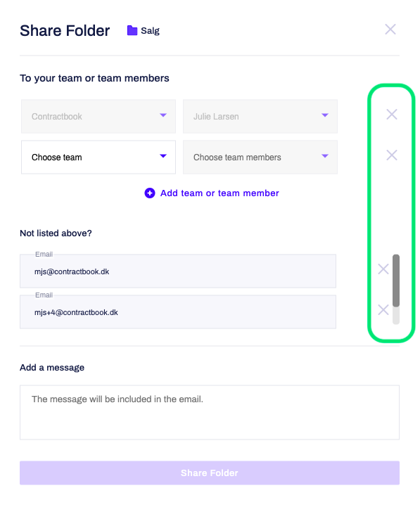The height and width of the screenshot is (526, 420).
Task: Click the Salg folder name label
Action: (150, 31)
